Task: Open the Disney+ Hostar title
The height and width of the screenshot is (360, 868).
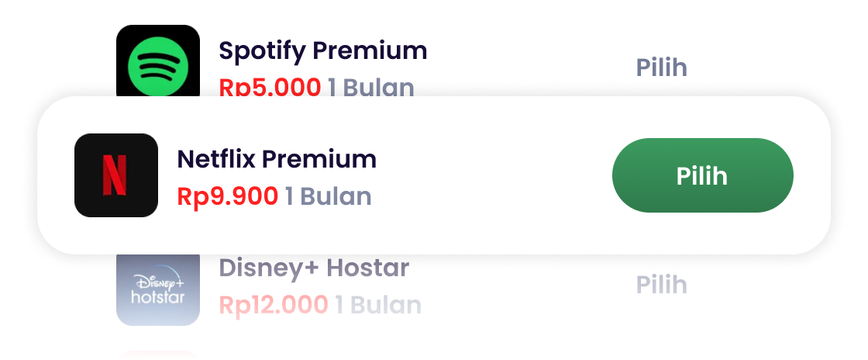Action: point(314,268)
